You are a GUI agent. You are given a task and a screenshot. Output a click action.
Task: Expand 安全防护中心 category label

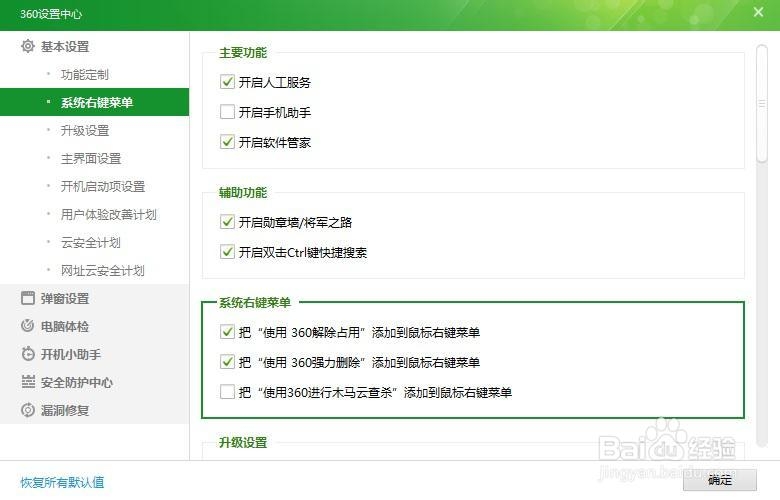click(77, 382)
